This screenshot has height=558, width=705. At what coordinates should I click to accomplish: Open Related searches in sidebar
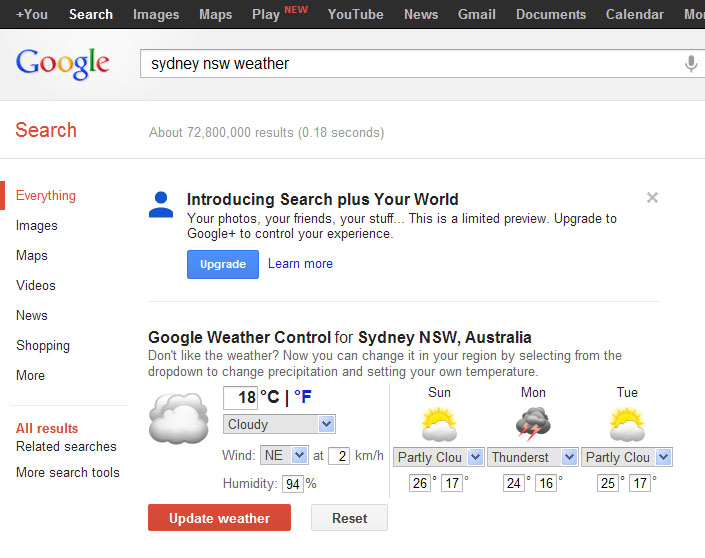[x=66, y=446]
